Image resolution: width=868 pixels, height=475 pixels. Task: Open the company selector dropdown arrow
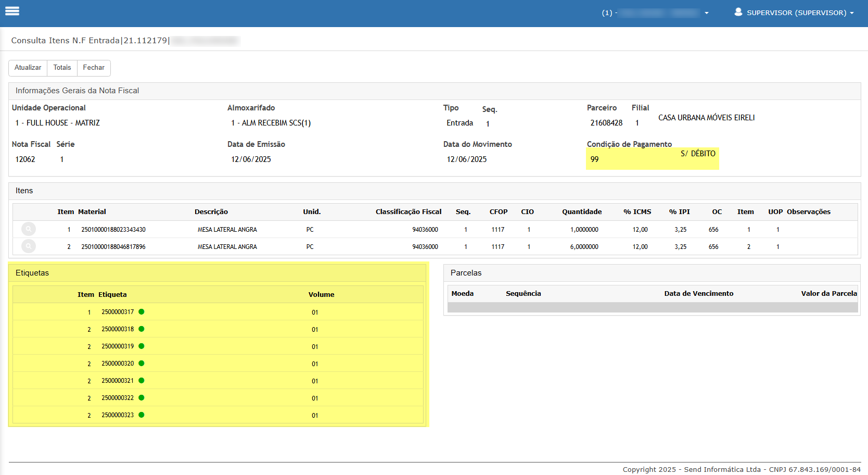click(706, 13)
